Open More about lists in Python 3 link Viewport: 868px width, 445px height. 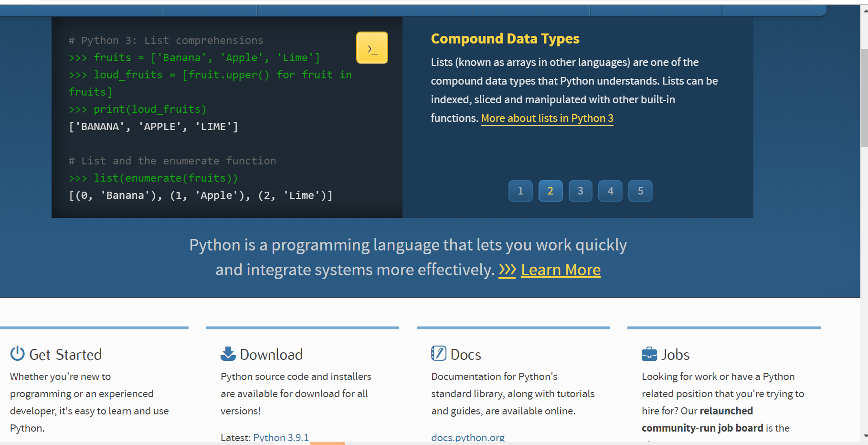pyautogui.click(x=547, y=118)
